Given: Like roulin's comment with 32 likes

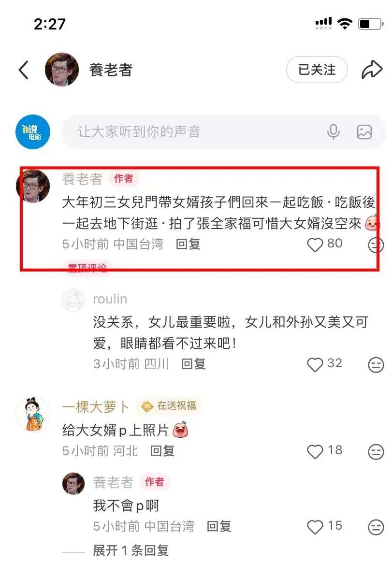Looking at the screenshot, I should [x=315, y=365].
